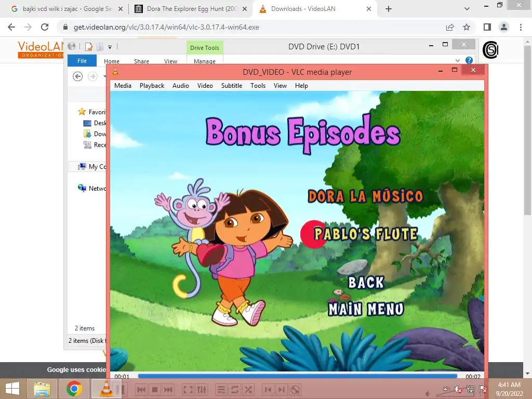Expand the Explorer ribbon chevron
Image resolution: width=532 pixels, height=399 pixels.
457,60
